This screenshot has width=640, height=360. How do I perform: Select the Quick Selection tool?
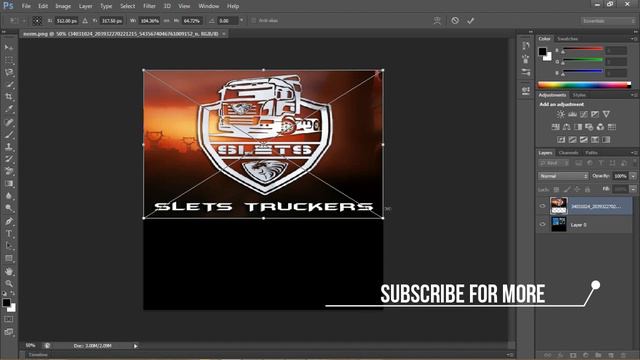pyautogui.click(x=9, y=84)
